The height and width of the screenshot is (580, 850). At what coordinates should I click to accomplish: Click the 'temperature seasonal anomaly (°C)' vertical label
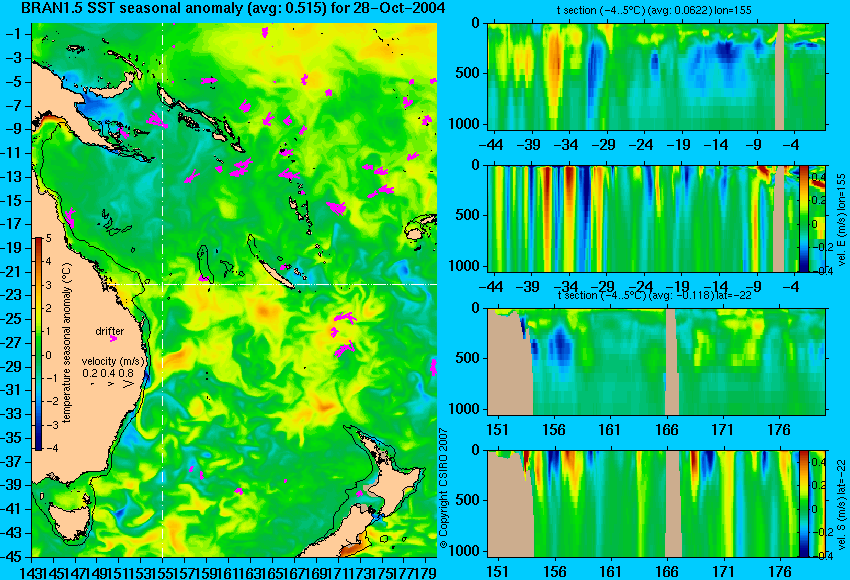tap(67, 343)
